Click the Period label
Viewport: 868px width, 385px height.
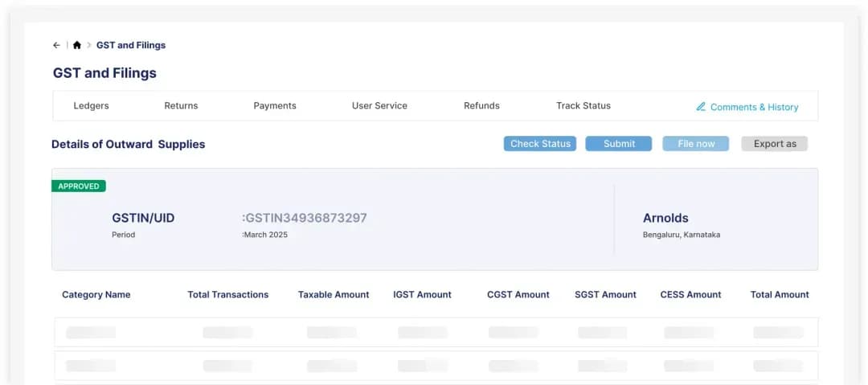[x=124, y=235]
